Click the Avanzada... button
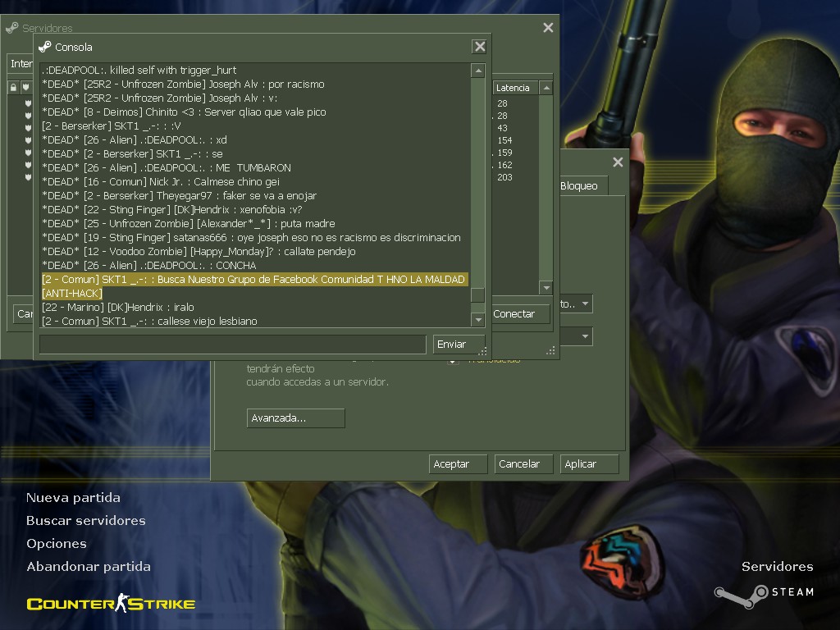The image size is (840, 630). (x=295, y=418)
